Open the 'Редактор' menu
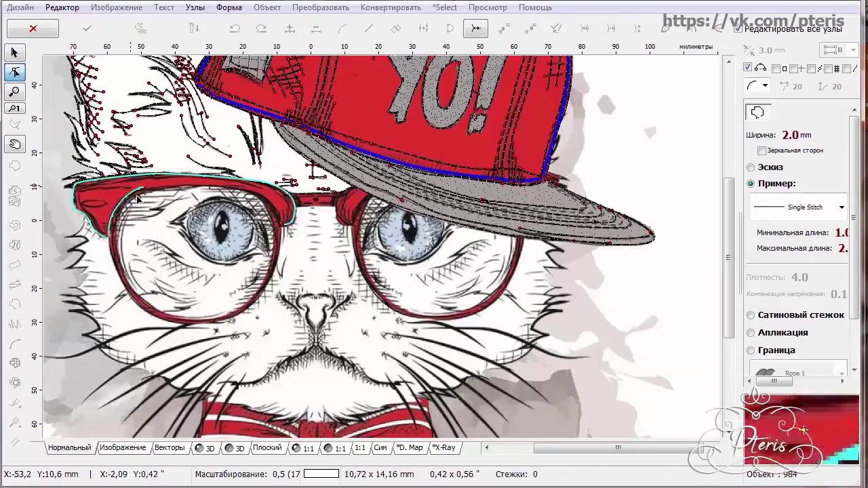 62,7
